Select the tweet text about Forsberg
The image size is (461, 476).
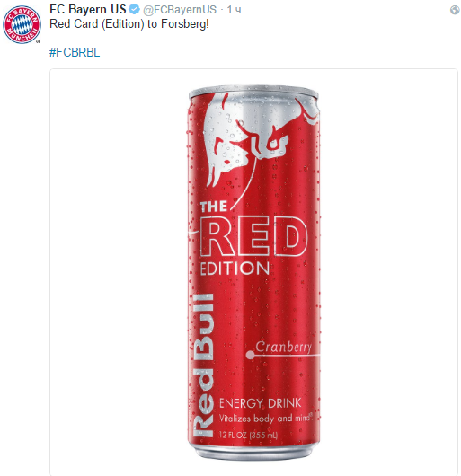pos(129,24)
